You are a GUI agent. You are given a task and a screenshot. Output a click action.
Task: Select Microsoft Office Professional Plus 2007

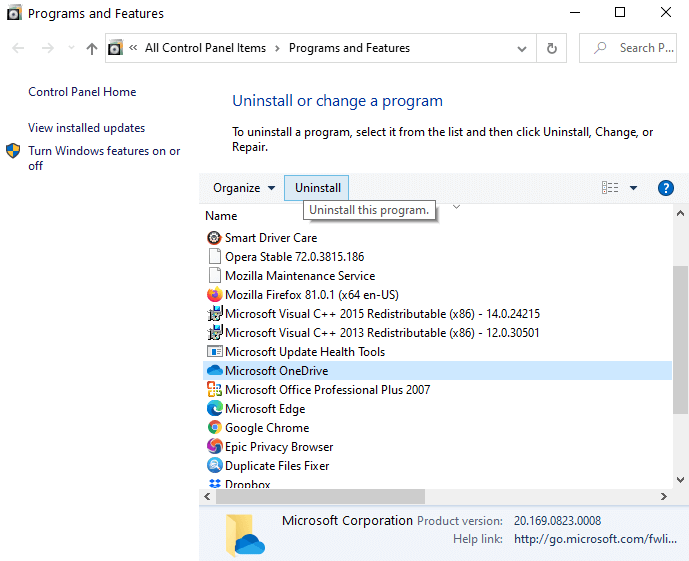point(327,389)
